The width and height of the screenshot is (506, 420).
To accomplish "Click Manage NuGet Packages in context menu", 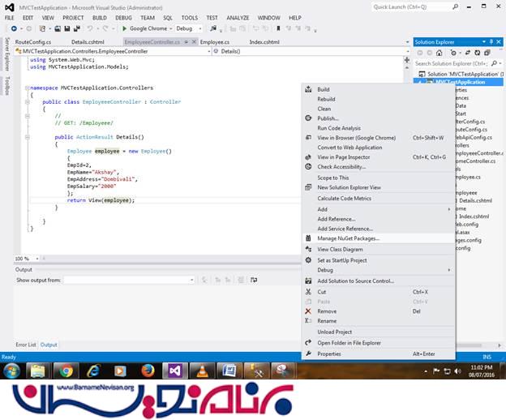I will click(348, 238).
